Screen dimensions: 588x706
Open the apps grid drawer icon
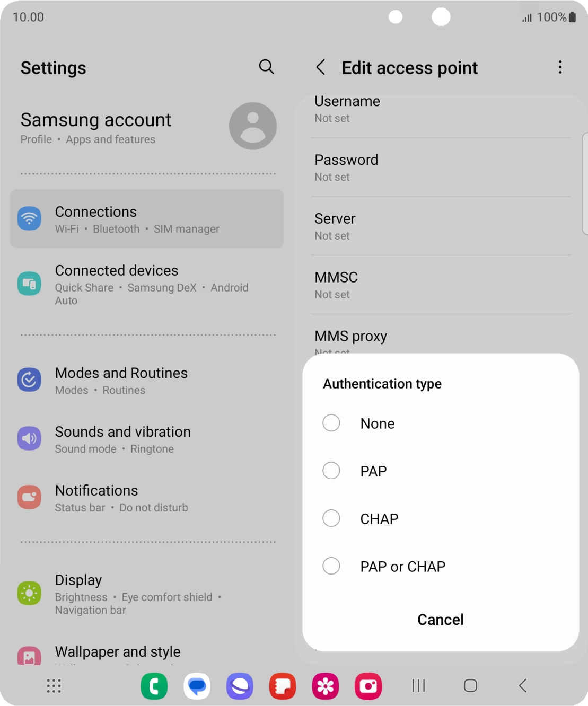[x=54, y=686]
